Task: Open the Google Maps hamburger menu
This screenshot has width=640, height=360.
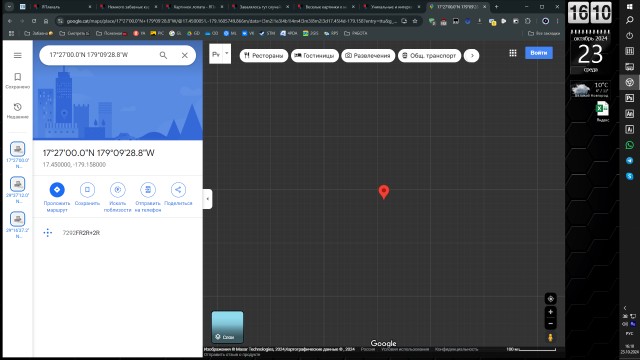Action: 18,55
